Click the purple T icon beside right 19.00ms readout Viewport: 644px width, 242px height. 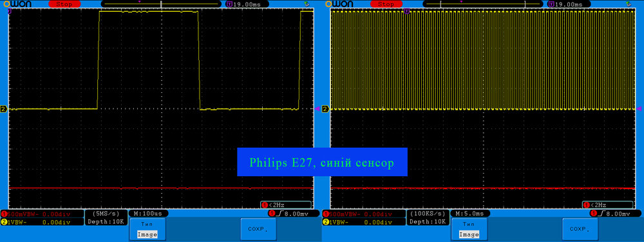tap(551, 4)
